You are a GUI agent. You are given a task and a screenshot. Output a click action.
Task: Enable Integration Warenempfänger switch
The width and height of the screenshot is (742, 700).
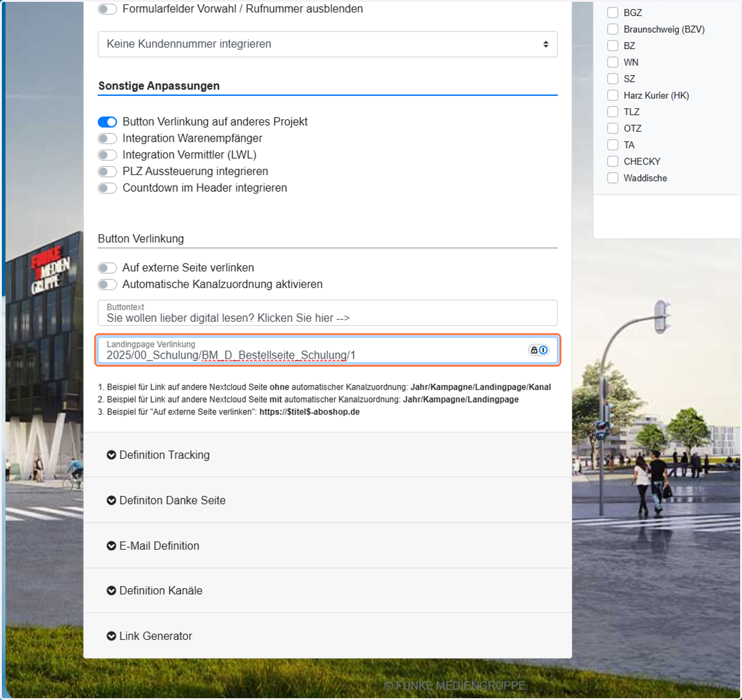pyautogui.click(x=108, y=139)
